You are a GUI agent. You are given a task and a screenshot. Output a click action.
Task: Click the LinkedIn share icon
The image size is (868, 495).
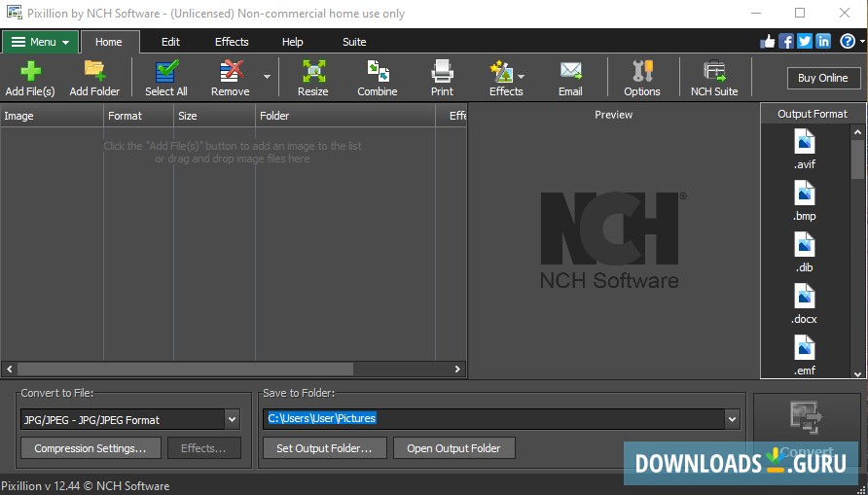tap(823, 42)
